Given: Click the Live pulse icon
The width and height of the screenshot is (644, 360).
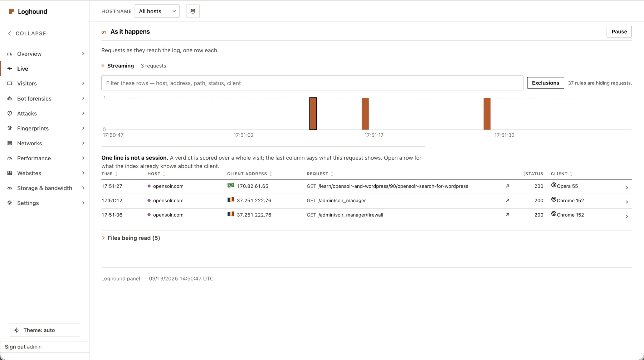Looking at the screenshot, I should (10, 68).
